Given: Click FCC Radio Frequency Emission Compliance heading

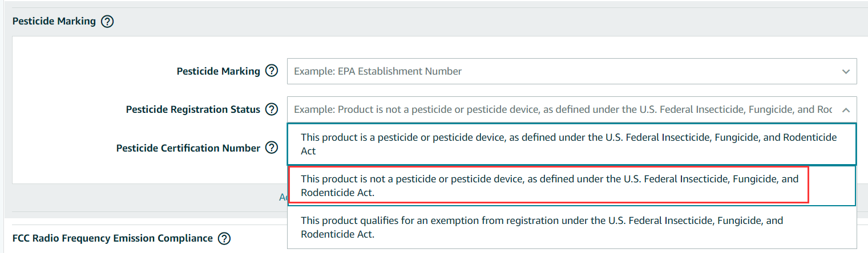Looking at the screenshot, I should click(112, 238).
